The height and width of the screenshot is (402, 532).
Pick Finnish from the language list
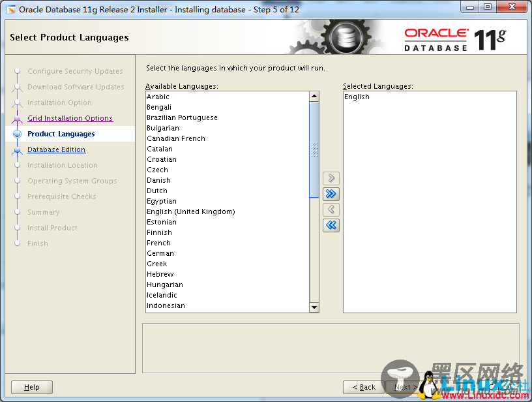[228, 232]
